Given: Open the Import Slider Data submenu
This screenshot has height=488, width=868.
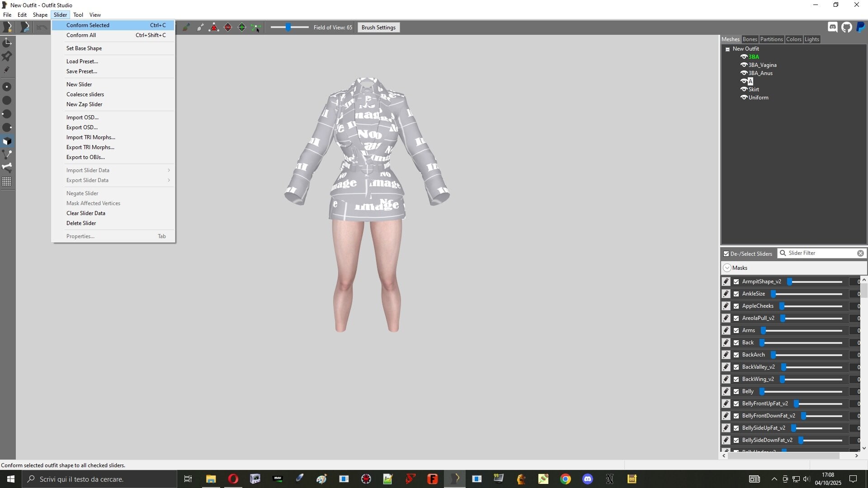Looking at the screenshot, I should (x=113, y=170).
